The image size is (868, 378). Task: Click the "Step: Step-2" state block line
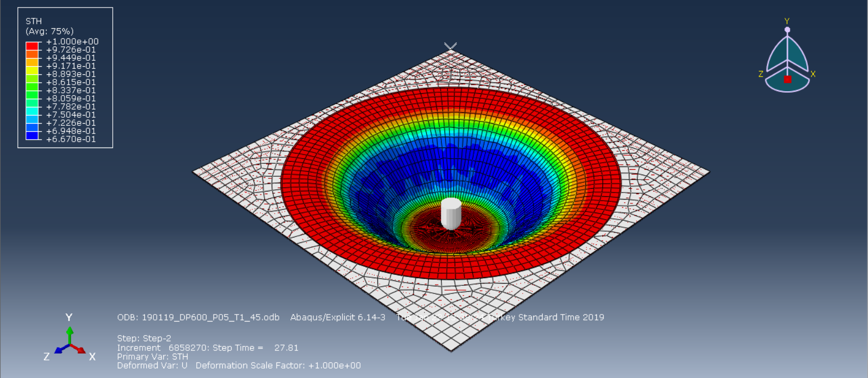point(144,338)
